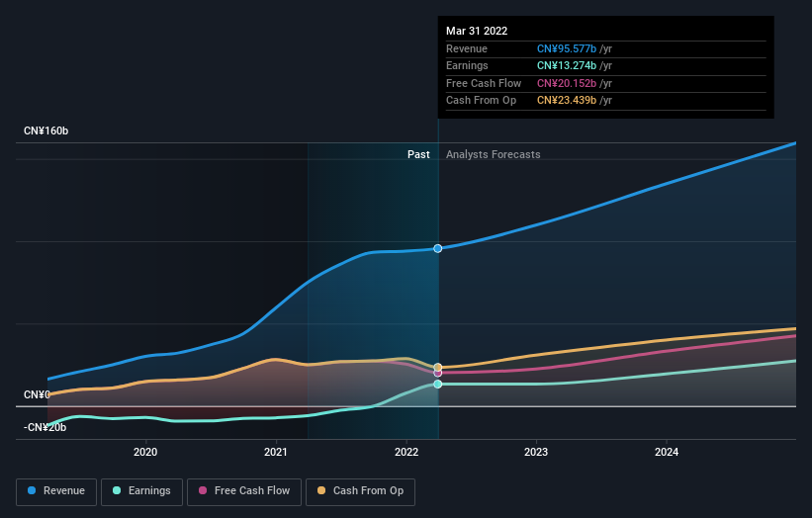Click the Free Cash Flow label in the tooltip
Screen dimensions: 812x518
point(484,83)
